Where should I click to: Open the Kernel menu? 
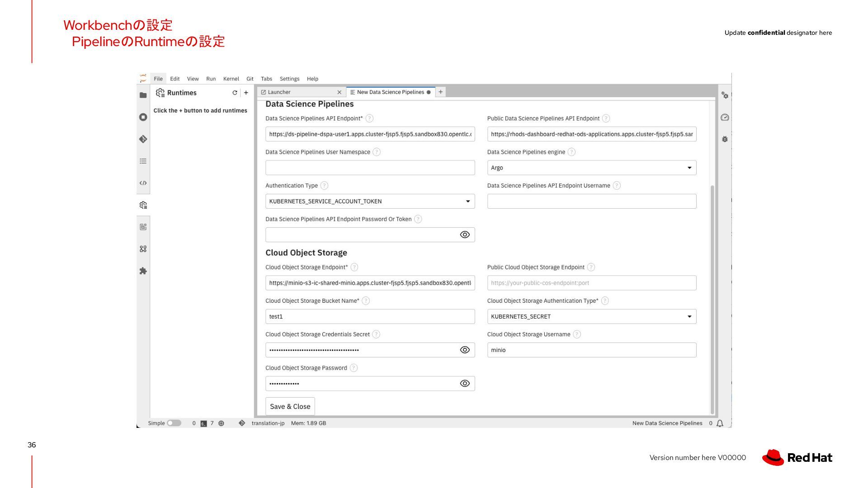pos(231,79)
